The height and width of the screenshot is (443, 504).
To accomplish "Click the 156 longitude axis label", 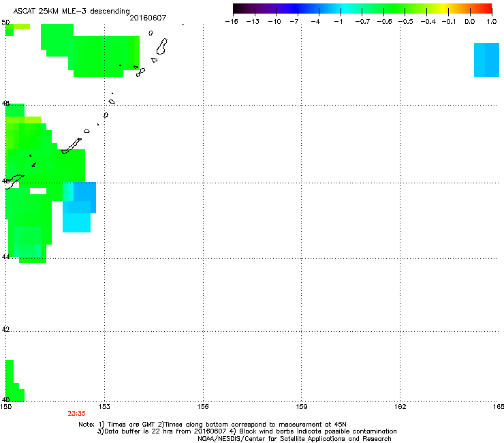I will click(203, 407).
